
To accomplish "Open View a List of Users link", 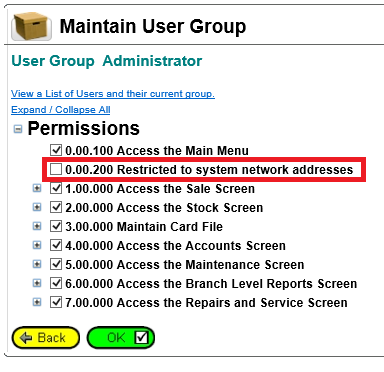I will 113,94.
